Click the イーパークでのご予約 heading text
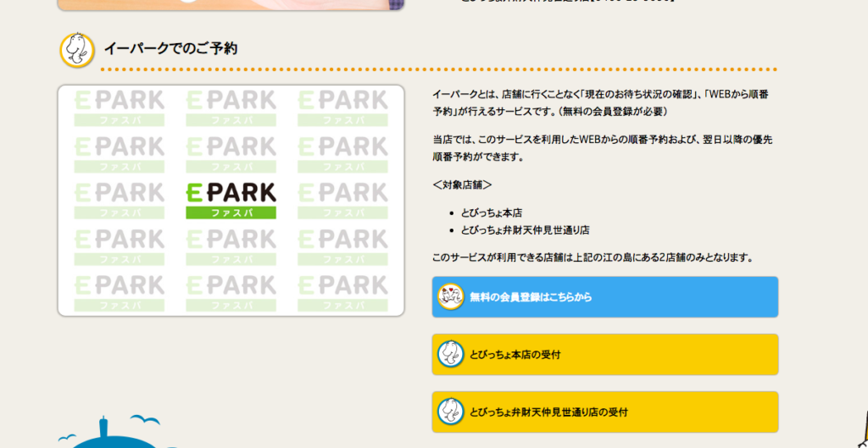The height and width of the screenshot is (448, 868). click(170, 48)
